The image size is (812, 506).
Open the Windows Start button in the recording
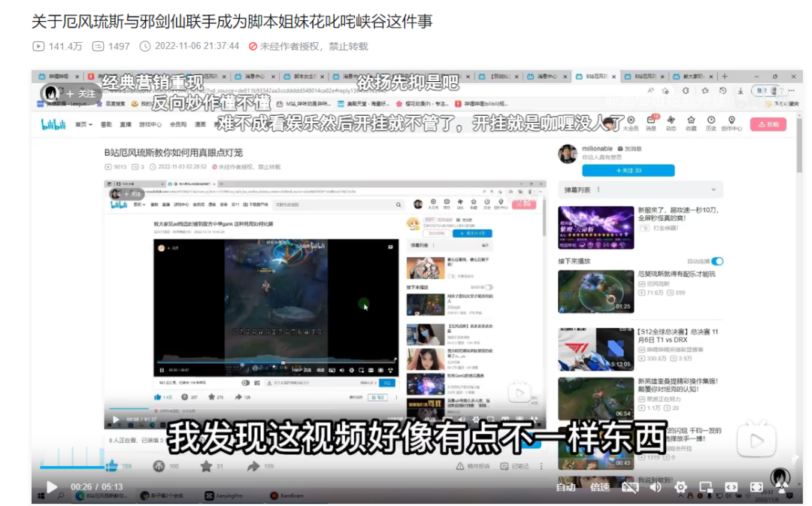(x=41, y=496)
